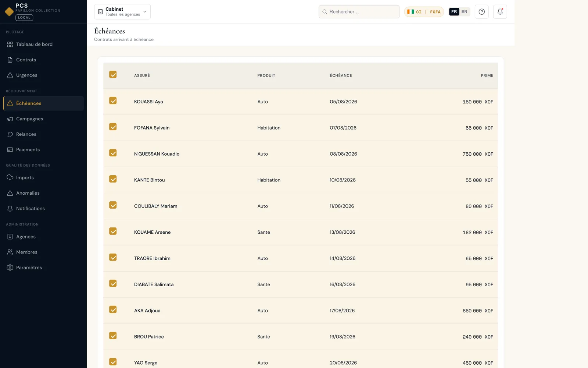Open Urgences in the sidebar
This screenshot has width=588, height=368.
coord(43,75)
